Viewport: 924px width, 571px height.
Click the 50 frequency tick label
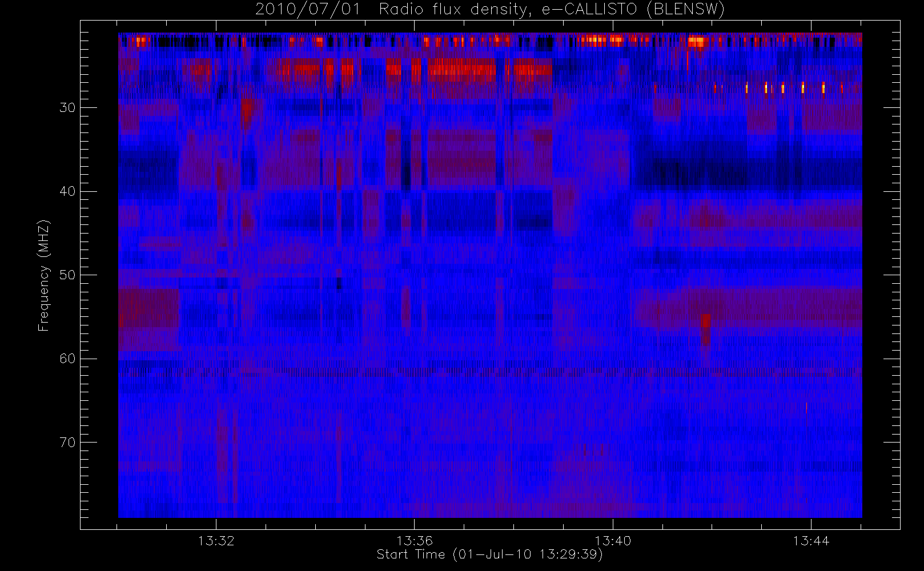coord(67,275)
